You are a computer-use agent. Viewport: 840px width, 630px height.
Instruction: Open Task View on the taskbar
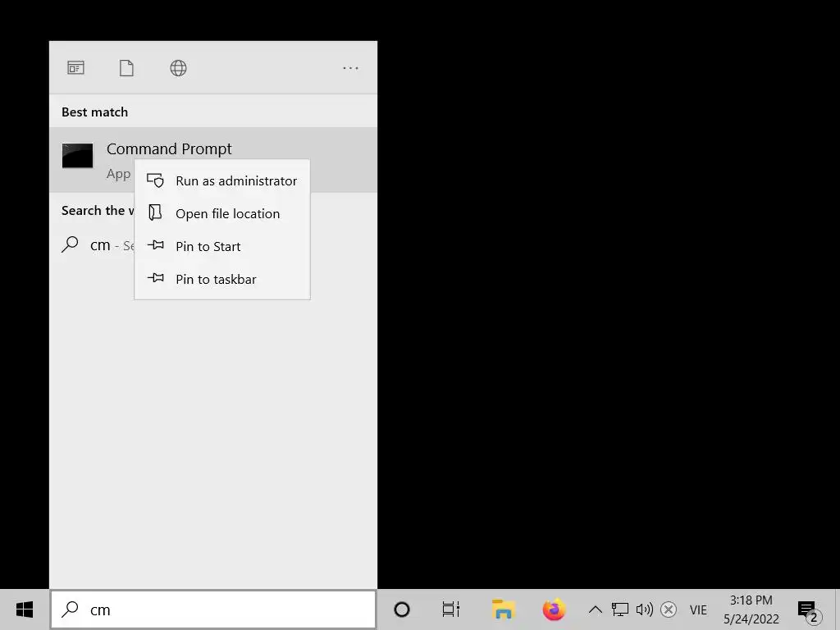pyautogui.click(x=451, y=609)
